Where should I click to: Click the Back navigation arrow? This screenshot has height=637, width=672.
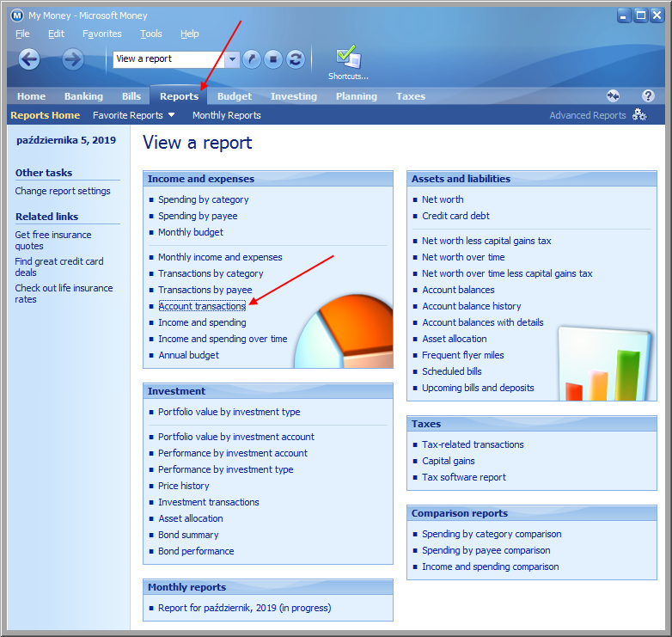point(29,58)
